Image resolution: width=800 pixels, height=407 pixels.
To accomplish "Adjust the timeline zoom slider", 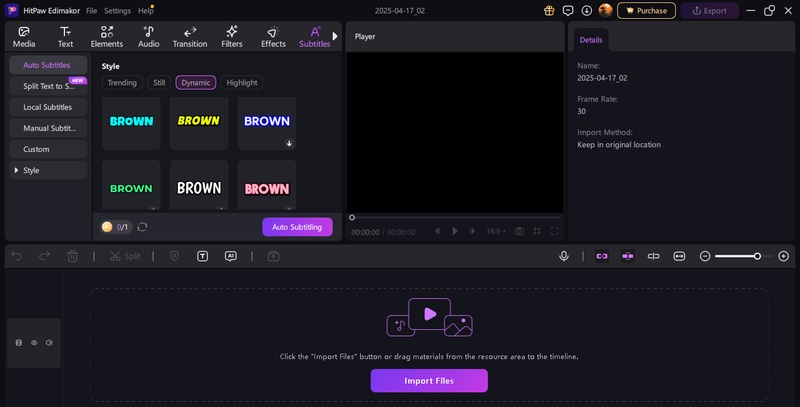I will coord(757,256).
